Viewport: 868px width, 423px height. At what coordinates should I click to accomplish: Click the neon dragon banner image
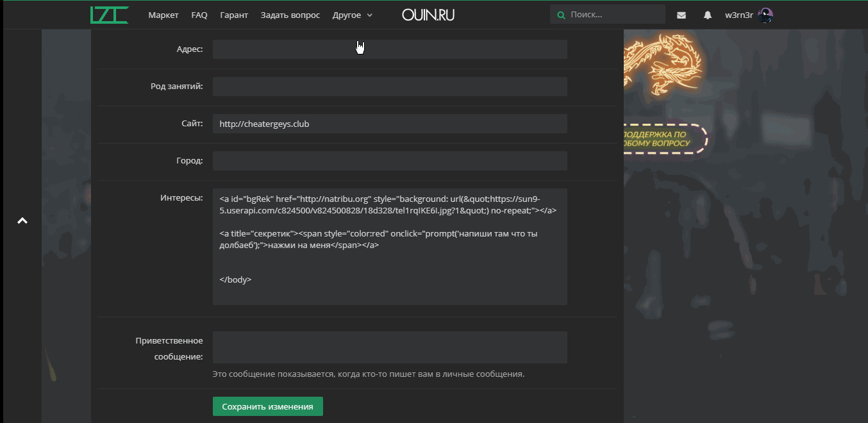(663, 65)
